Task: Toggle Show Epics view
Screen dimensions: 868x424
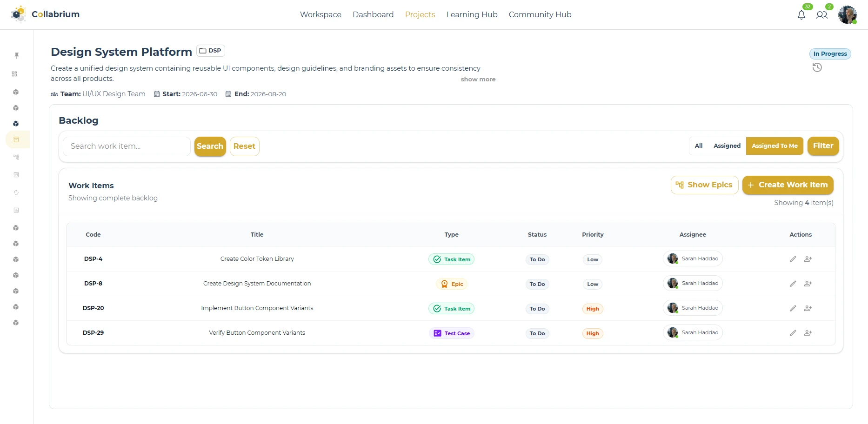Action: click(704, 185)
